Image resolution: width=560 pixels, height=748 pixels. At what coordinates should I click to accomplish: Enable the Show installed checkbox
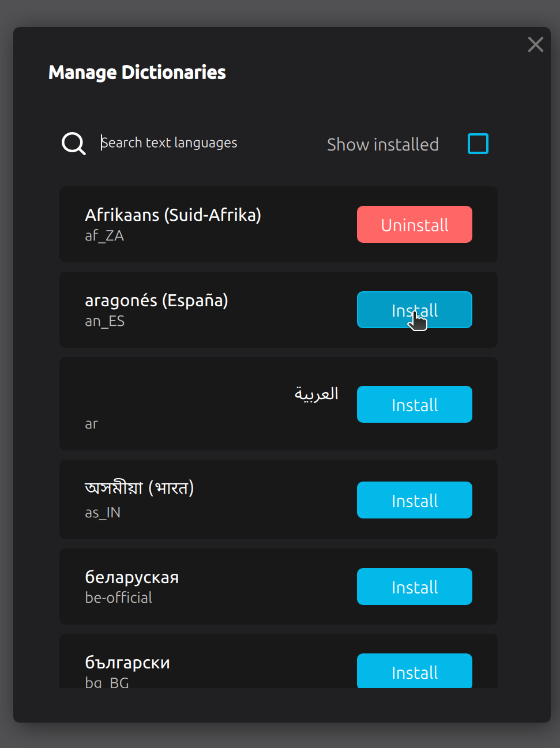point(478,144)
